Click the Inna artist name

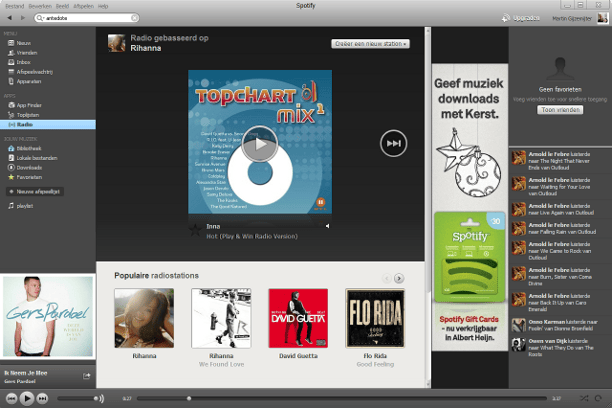(x=213, y=226)
